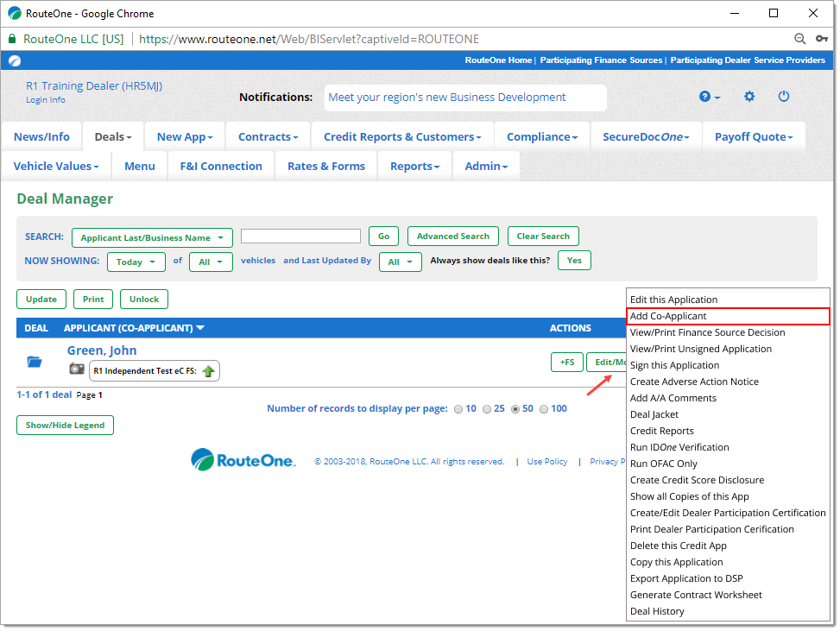
Task: Click the Chrome zoom magnifier icon
Action: click(x=799, y=39)
